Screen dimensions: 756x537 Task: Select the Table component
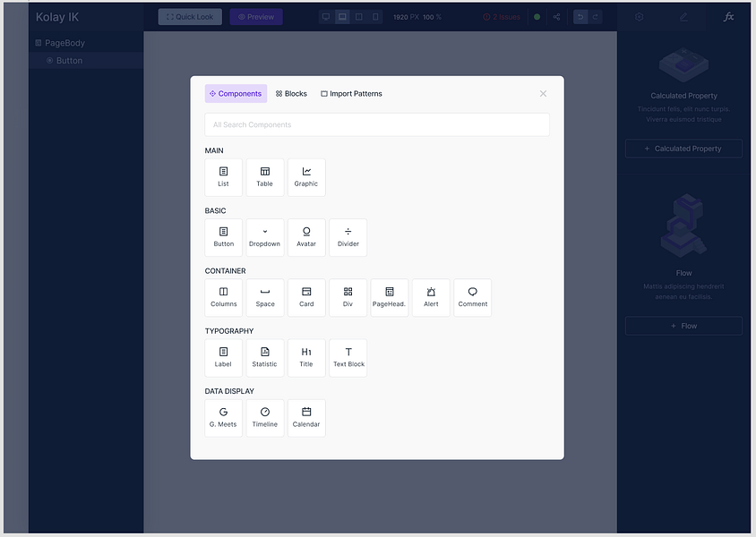pyautogui.click(x=264, y=176)
